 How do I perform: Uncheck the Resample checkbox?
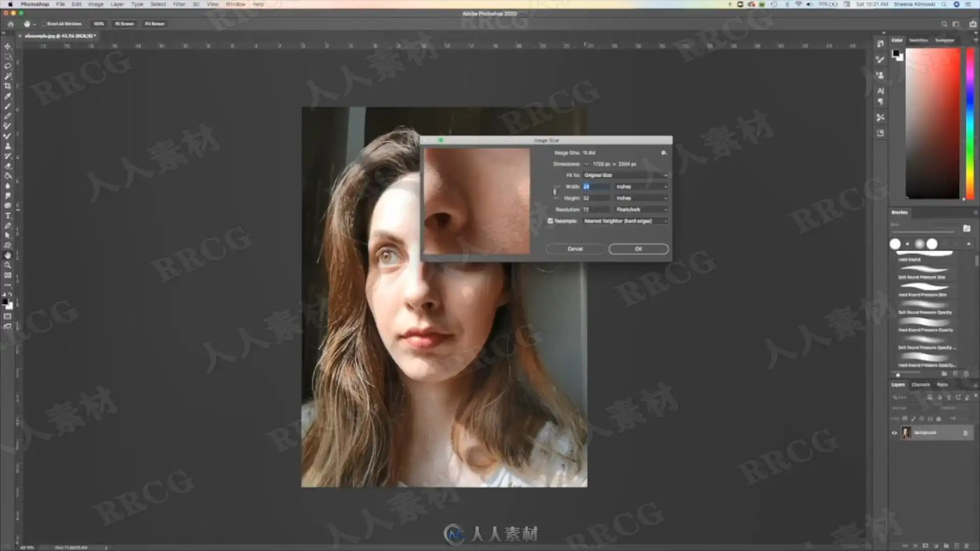click(550, 221)
